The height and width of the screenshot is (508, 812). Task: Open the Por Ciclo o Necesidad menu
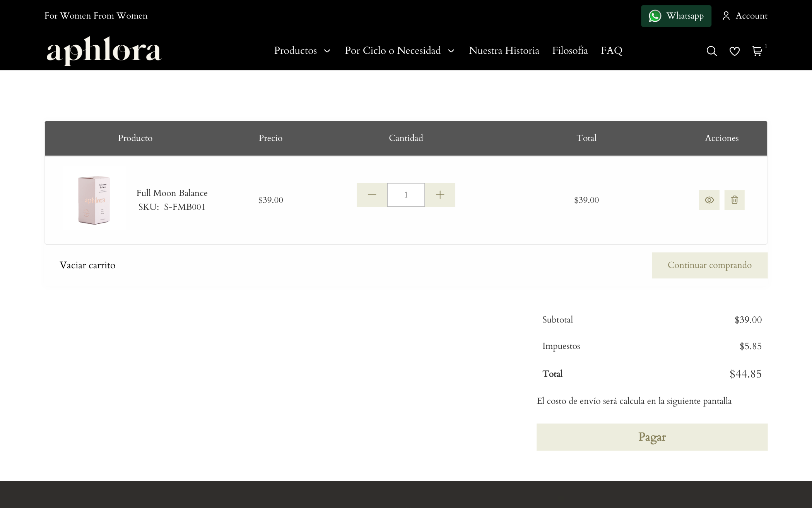pyautogui.click(x=393, y=51)
